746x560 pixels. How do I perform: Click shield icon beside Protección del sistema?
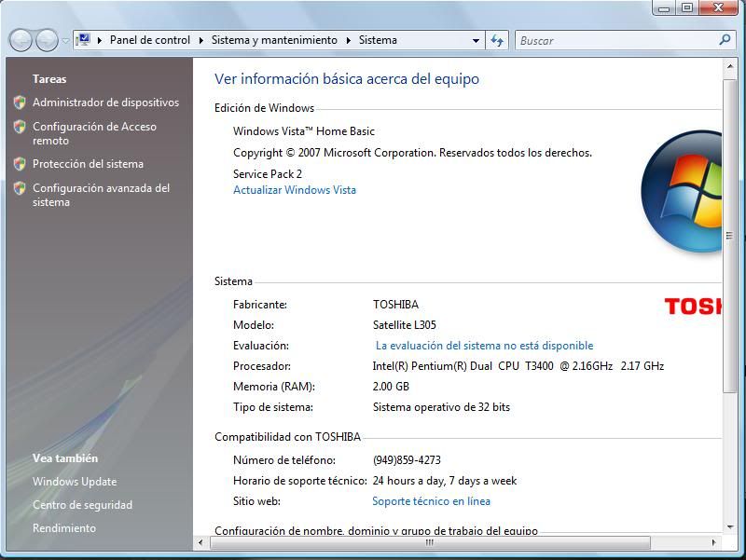click(x=20, y=164)
